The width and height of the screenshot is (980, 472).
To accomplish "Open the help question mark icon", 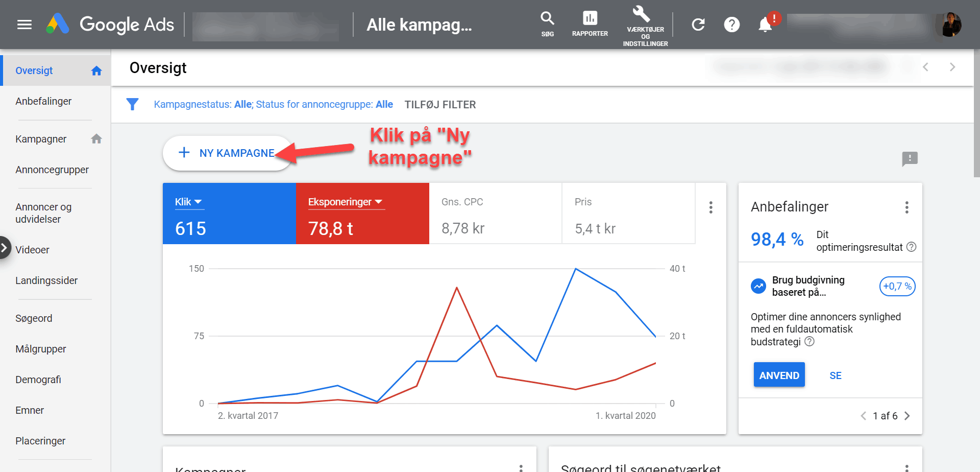I will click(732, 25).
